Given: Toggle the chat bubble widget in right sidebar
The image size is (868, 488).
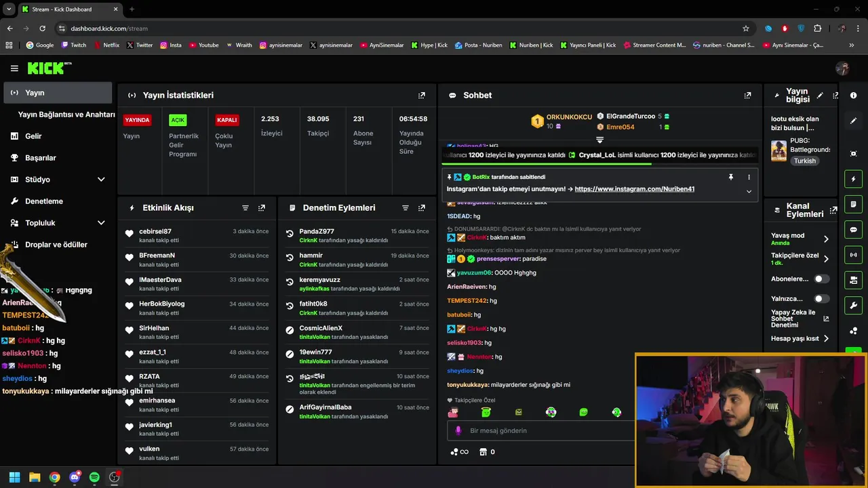Looking at the screenshot, I should coord(854,229).
